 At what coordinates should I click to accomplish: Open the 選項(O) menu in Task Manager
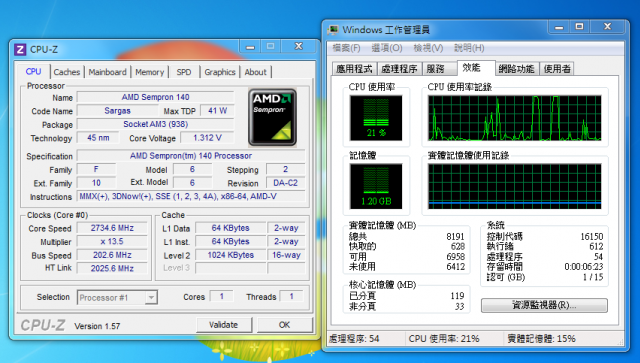coord(387,48)
